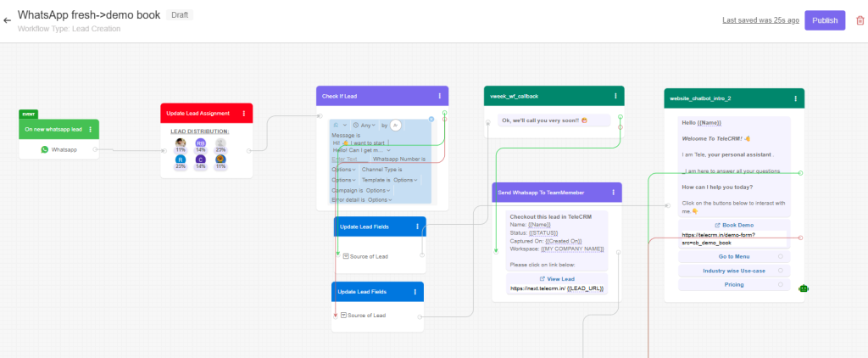
Task: Click the green success port of 'Check If Lead'
Action: click(444, 113)
